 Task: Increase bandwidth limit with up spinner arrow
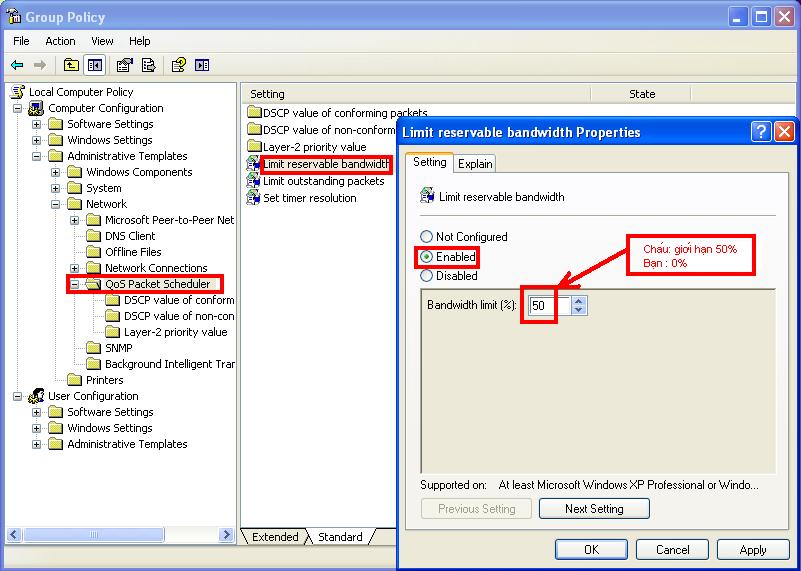tap(578, 301)
